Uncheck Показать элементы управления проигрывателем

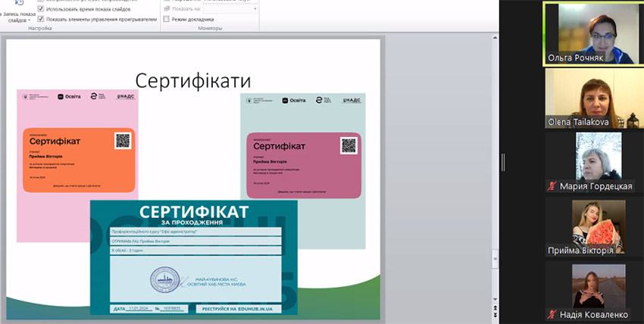(41, 19)
